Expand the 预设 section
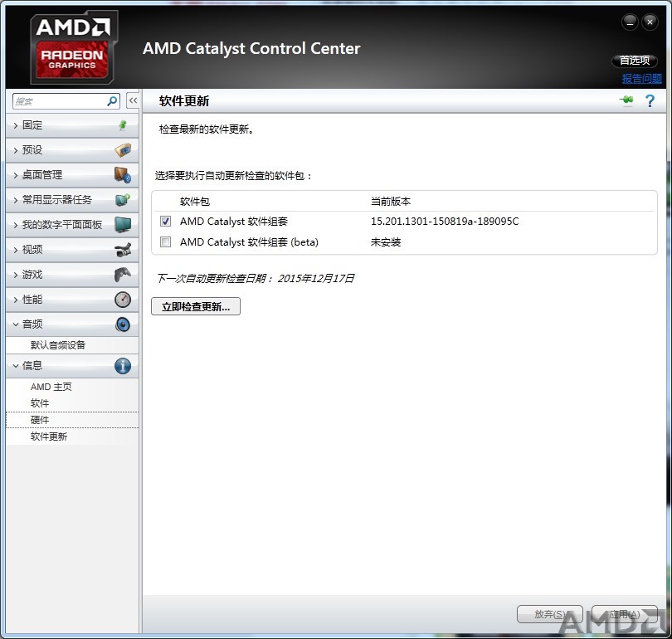This screenshot has width=672, height=639. click(x=72, y=150)
